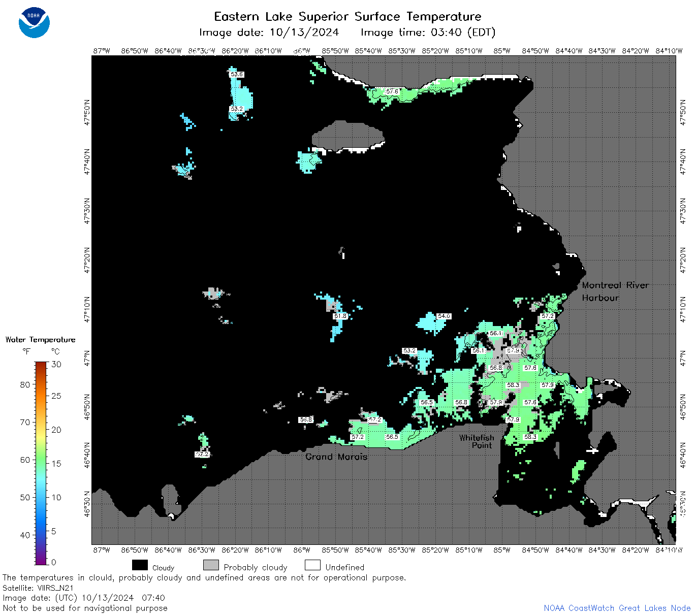Click the 47°N label on the left axis

click(x=87, y=358)
